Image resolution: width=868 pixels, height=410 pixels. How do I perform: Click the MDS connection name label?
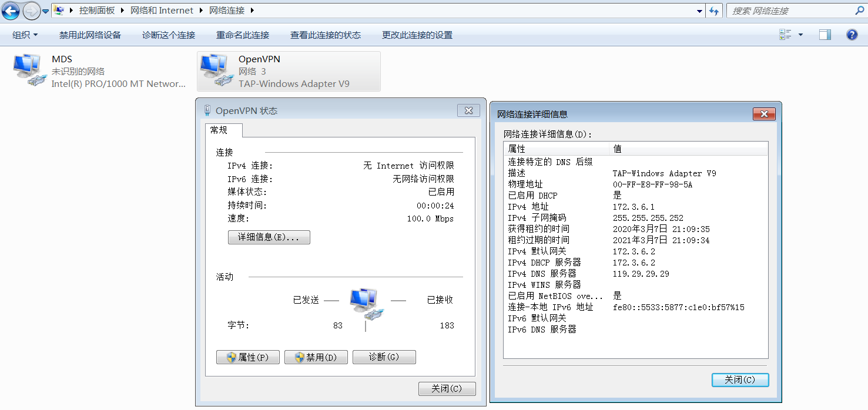click(x=62, y=59)
